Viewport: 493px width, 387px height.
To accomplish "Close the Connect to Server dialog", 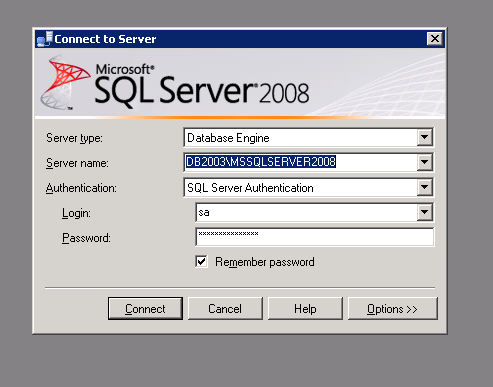I will point(435,39).
